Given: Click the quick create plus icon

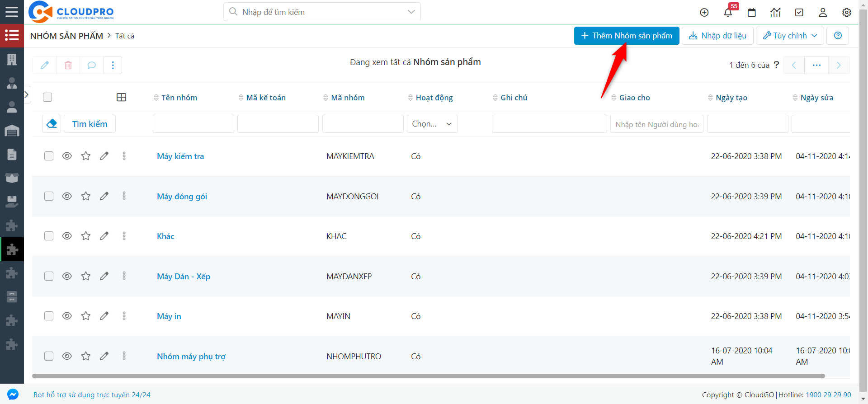Looking at the screenshot, I should (x=704, y=13).
